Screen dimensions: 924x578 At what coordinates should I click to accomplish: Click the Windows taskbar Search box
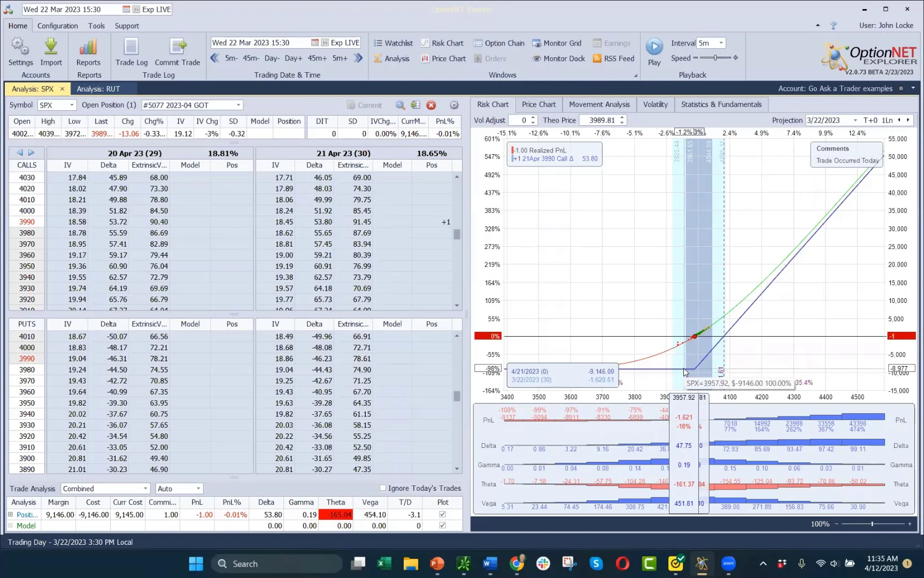(x=276, y=564)
